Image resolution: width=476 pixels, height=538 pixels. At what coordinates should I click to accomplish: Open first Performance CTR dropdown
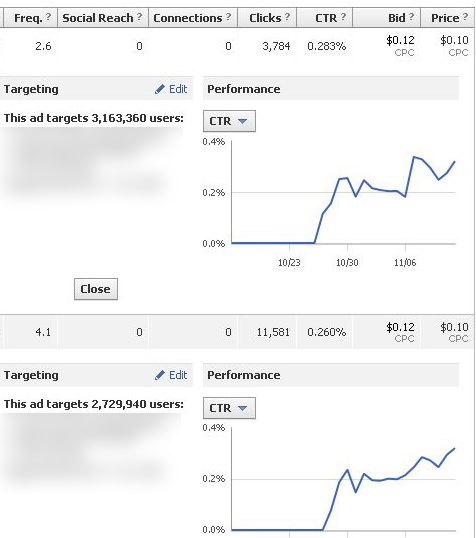pyautogui.click(x=229, y=121)
